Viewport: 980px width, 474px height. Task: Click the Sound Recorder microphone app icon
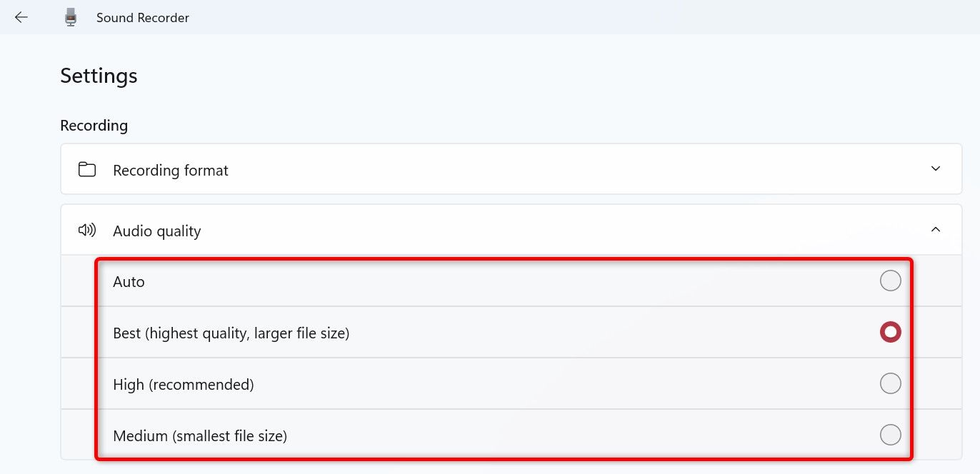[70, 17]
